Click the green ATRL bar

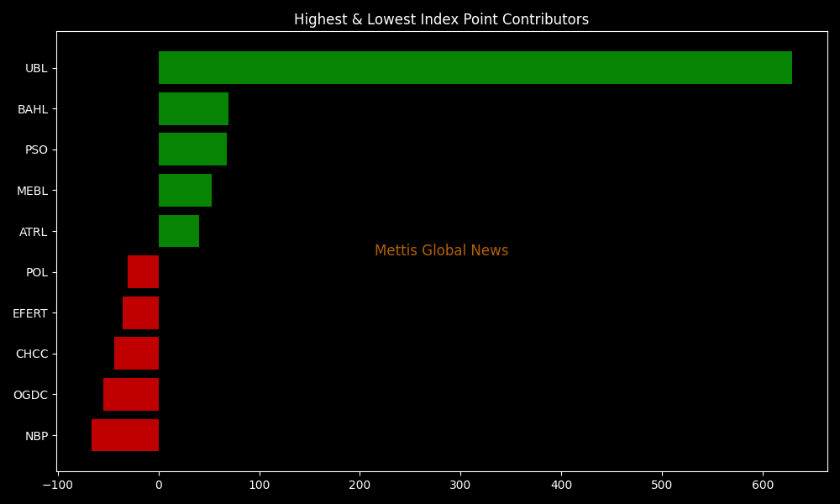click(x=179, y=231)
